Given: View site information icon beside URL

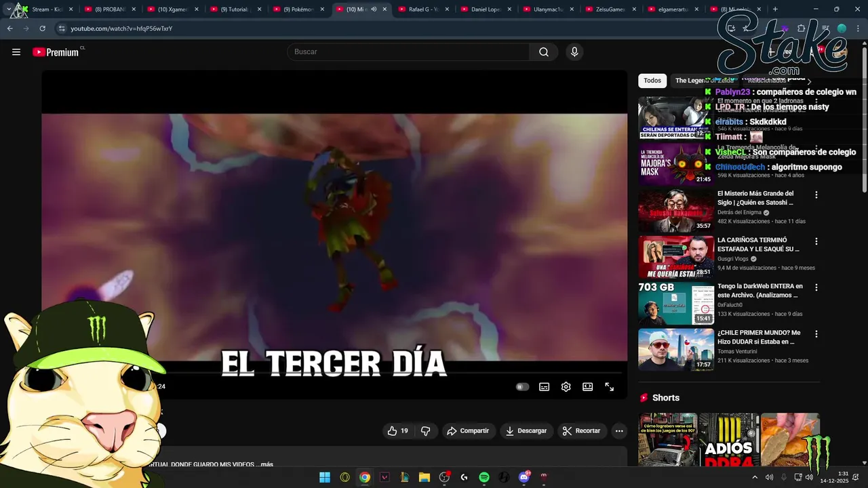Looking at the screenshot, I should 62,28.
